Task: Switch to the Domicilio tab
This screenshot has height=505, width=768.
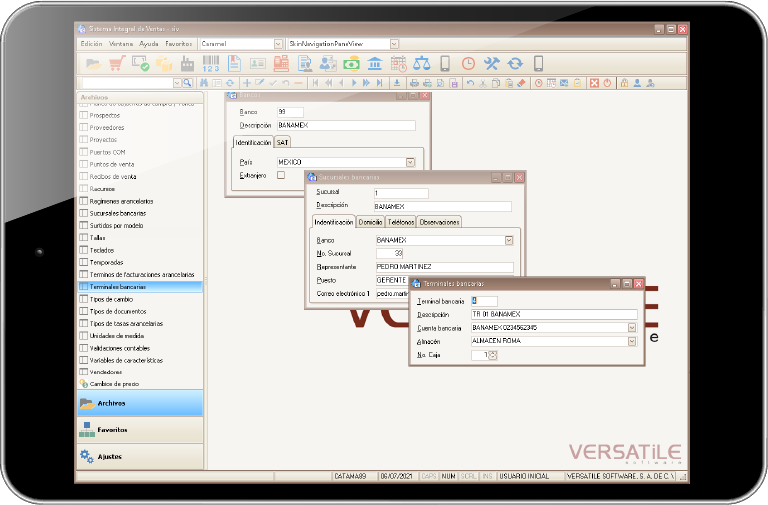Action: tap(370, 222)
